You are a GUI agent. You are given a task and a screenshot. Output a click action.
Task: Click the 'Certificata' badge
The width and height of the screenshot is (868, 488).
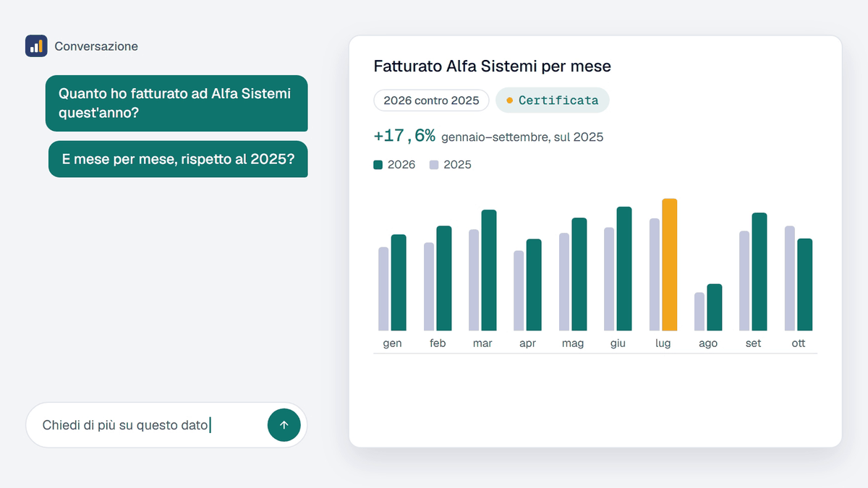point(552,100)
